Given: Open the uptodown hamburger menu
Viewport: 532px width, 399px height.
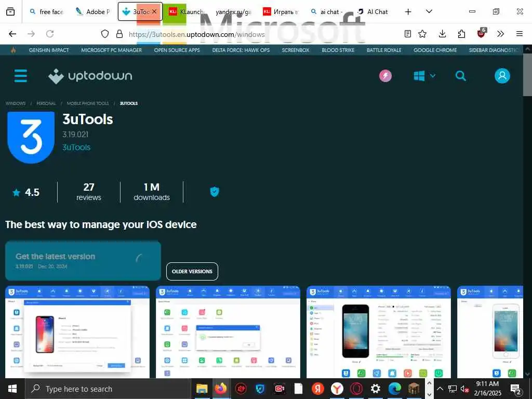Looking at the screenshot, I should (21, 76).
